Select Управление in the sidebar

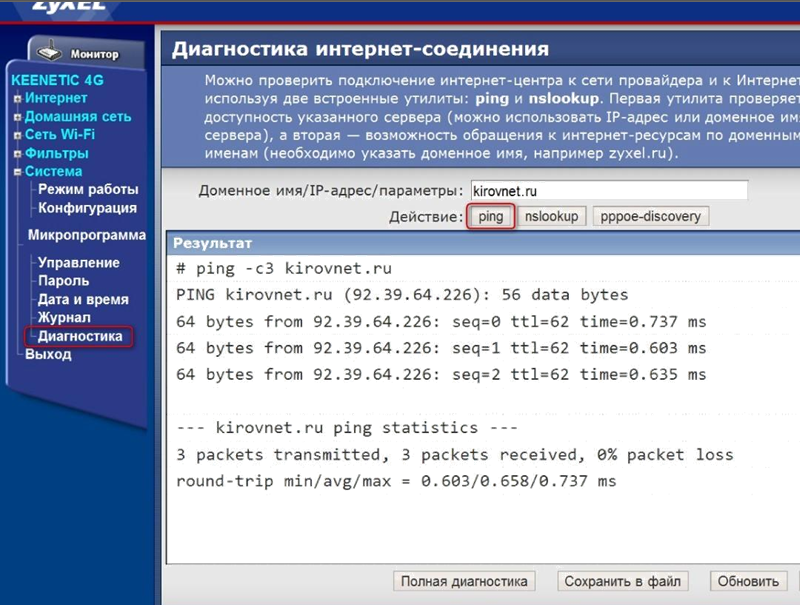[79, 263]
